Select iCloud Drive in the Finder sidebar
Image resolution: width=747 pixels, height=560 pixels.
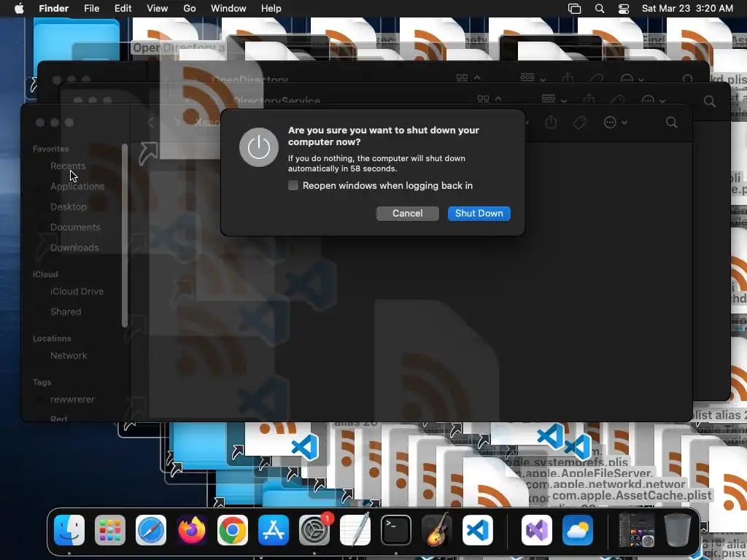click(x=77, y=292)
